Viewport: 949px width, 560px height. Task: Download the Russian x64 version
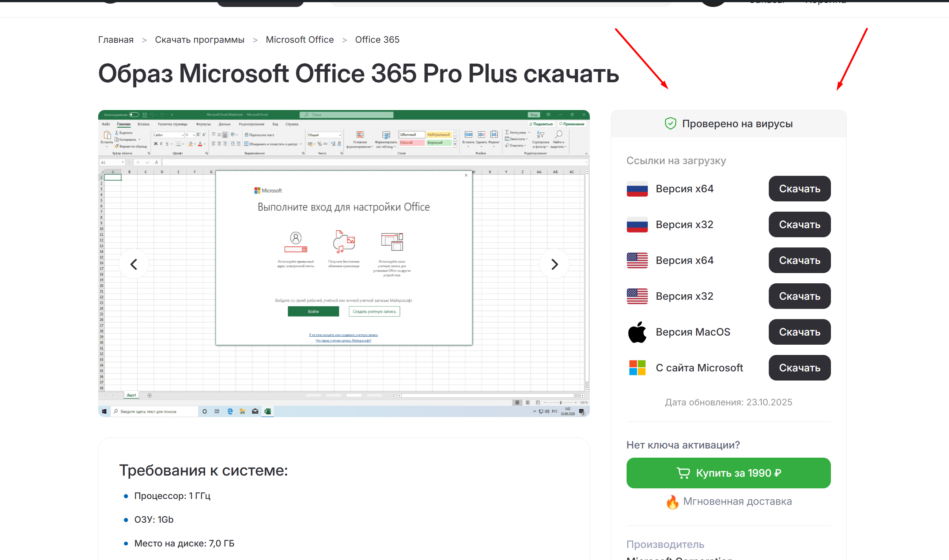[x=799, y=189]
